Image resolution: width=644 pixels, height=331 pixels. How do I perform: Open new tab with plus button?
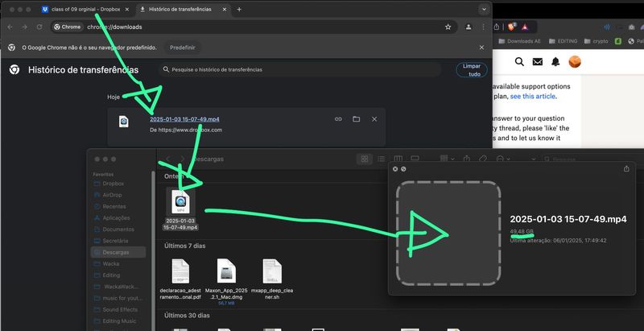click(x=239, y=9)
